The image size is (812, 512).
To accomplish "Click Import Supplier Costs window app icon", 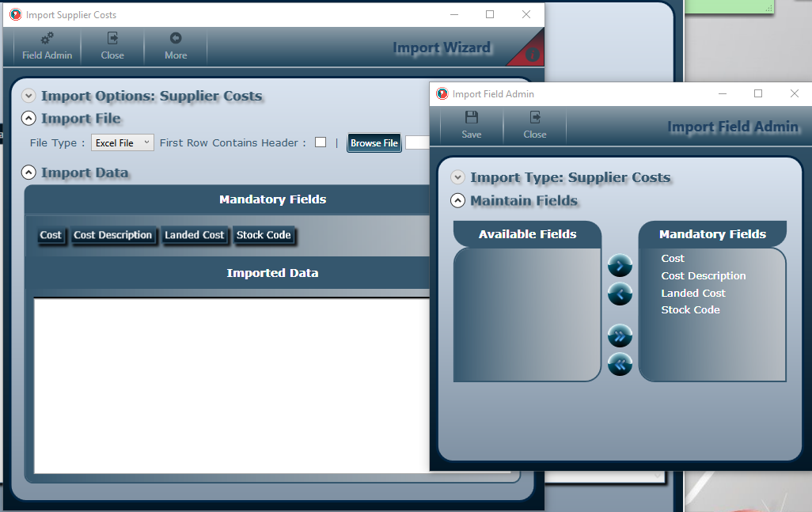I will tap(16, 14).
